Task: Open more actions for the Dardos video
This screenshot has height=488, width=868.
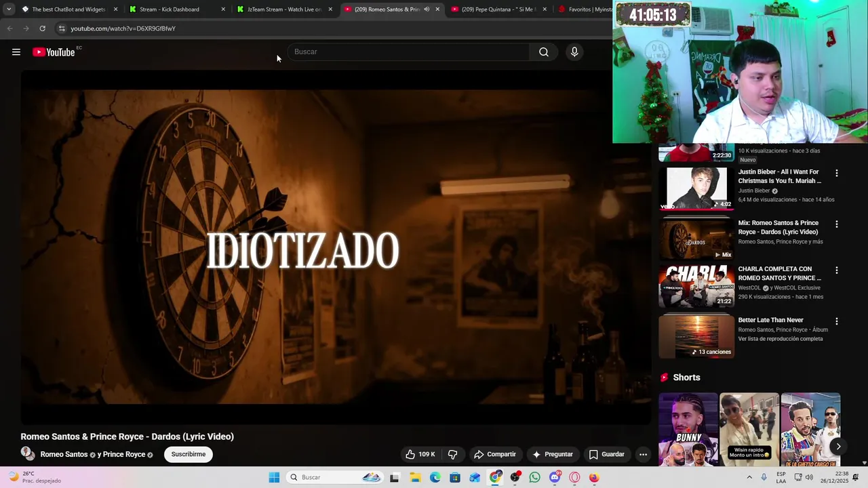Action: coord(643,454)
